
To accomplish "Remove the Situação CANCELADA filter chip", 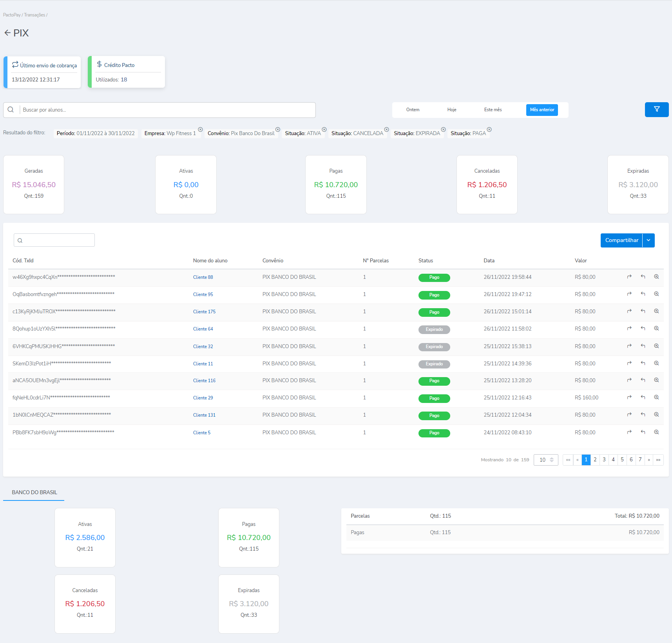I will pos(386,130).
